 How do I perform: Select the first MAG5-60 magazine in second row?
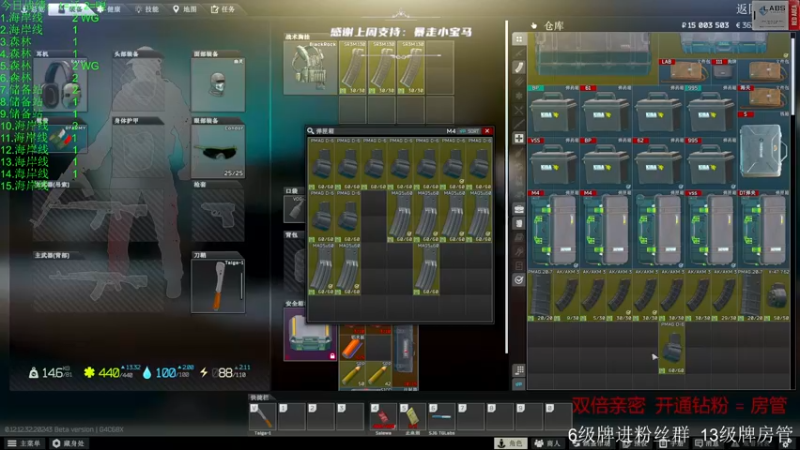[x=401, y=216]
